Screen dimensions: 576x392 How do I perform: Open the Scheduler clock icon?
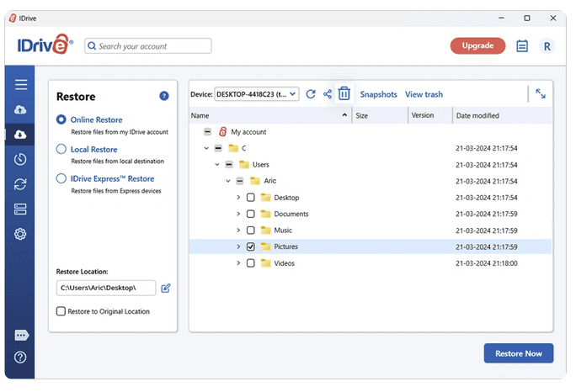click(x=20, y=159)
